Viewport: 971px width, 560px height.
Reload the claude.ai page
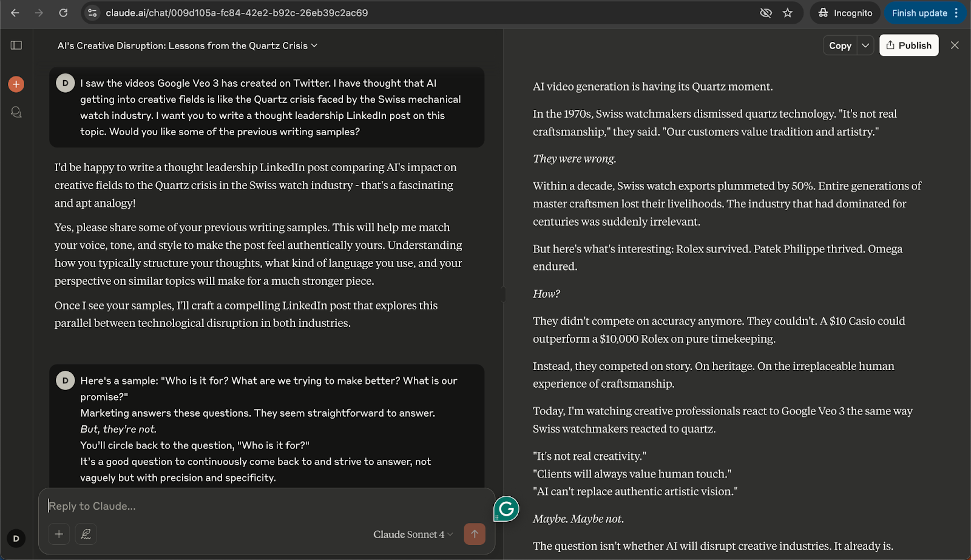63,13
